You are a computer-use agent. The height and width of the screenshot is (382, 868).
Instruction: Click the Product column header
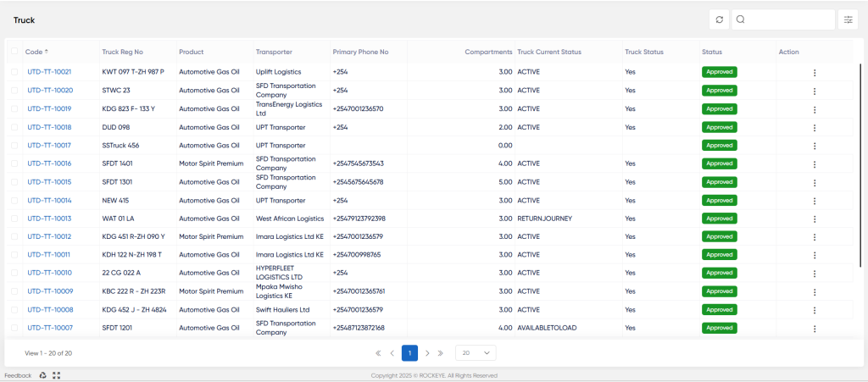192,52
